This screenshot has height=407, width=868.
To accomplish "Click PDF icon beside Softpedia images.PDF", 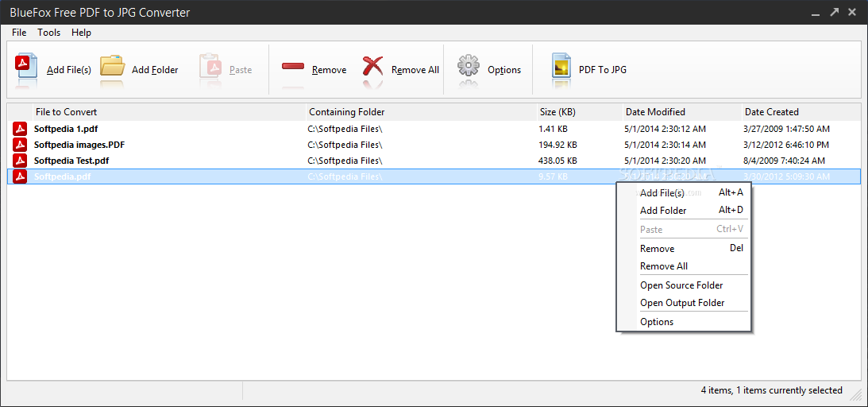I will (x=20, y=145).
